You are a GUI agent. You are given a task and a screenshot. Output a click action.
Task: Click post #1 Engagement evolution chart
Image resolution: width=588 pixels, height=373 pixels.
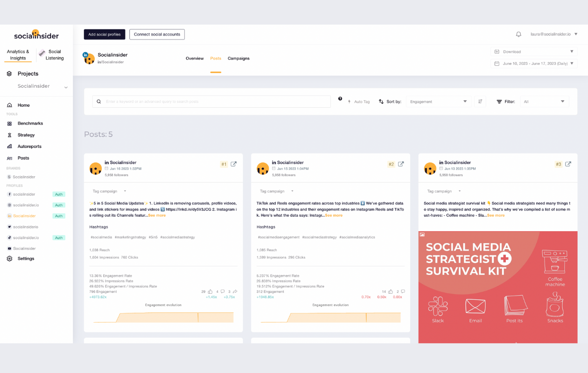coord(163,317)
